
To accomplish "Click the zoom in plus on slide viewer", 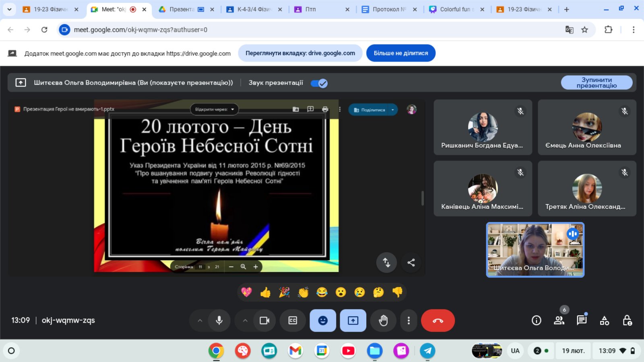I will tap(256, 267).
